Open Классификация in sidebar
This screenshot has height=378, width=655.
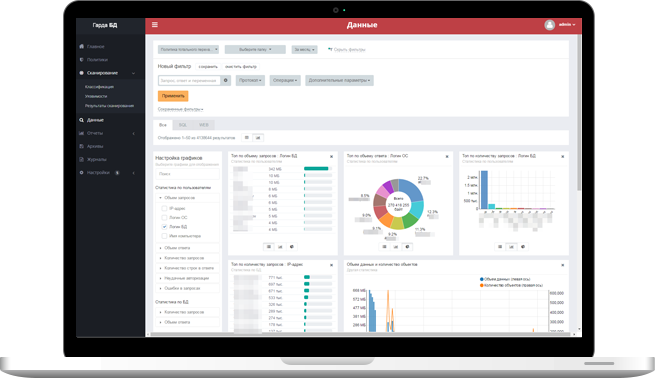coord(99,87)
